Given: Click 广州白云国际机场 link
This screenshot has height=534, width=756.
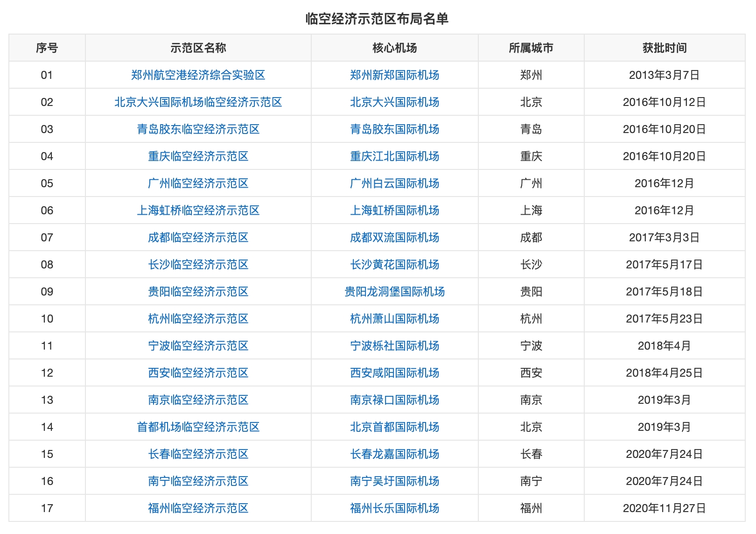Looking at the screenshot, I should click(395, 183).
